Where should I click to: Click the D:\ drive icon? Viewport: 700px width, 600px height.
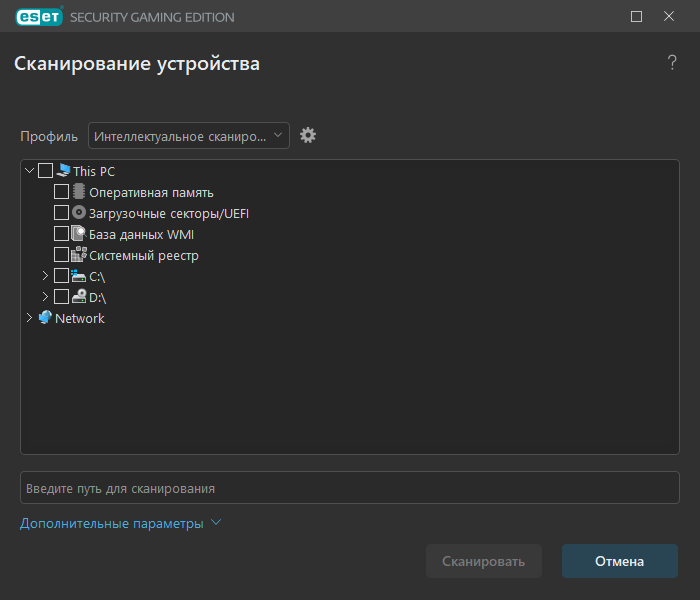click(x=79, y=296)
